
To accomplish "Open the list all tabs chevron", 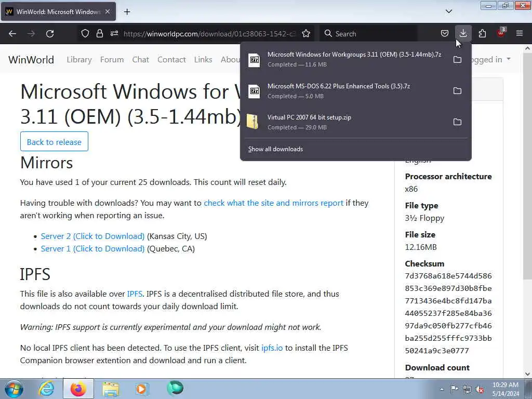I will point(449,11).
